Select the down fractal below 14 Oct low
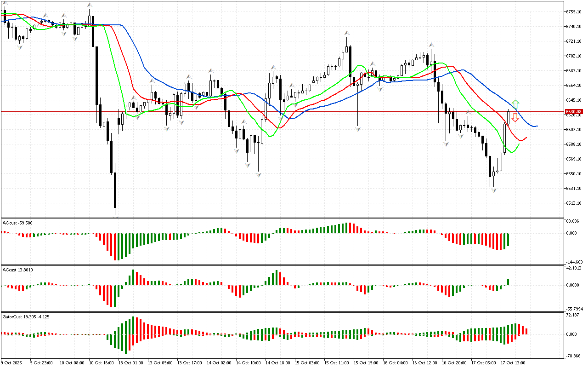 point(259,175)
